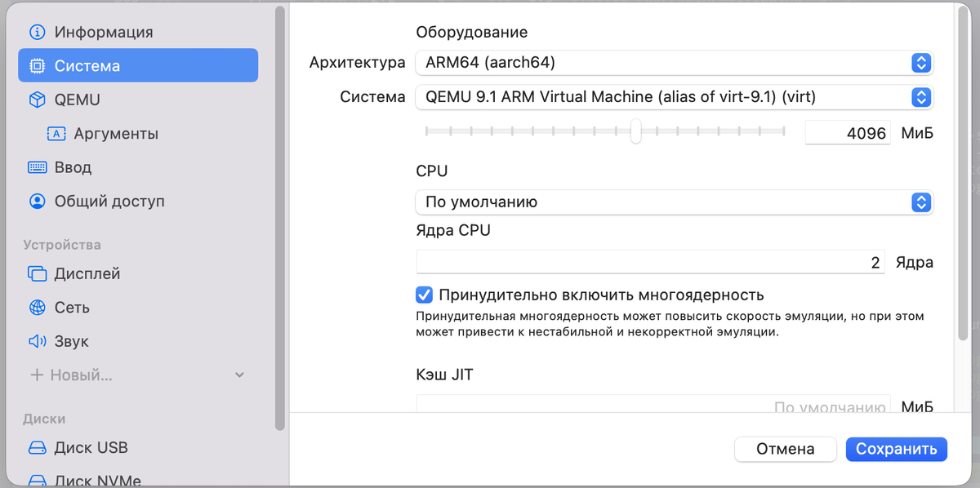Open the Система QEMU machine dropdown
The width and height of the screenshot is (980, 488).
[x=674, y=97]
